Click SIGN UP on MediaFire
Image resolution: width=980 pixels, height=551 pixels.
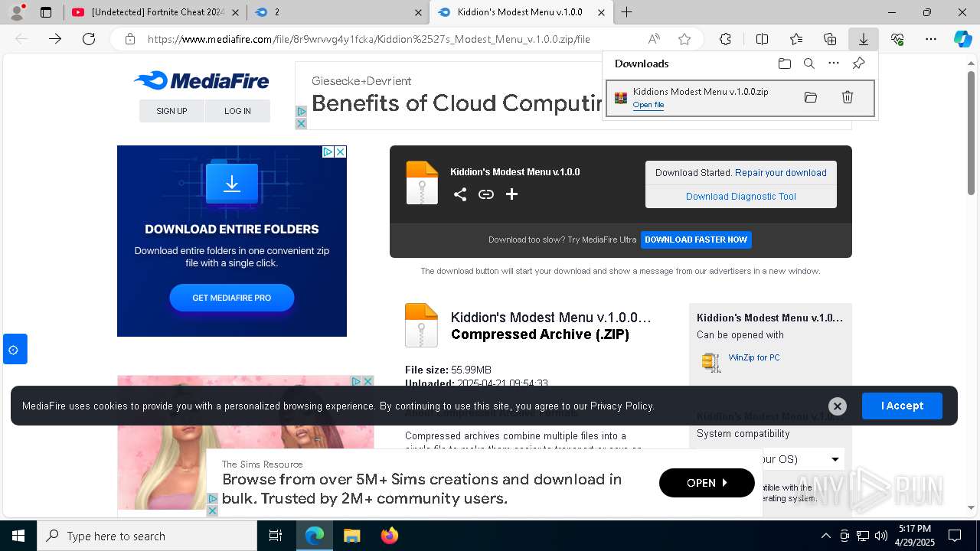[171, 111]
